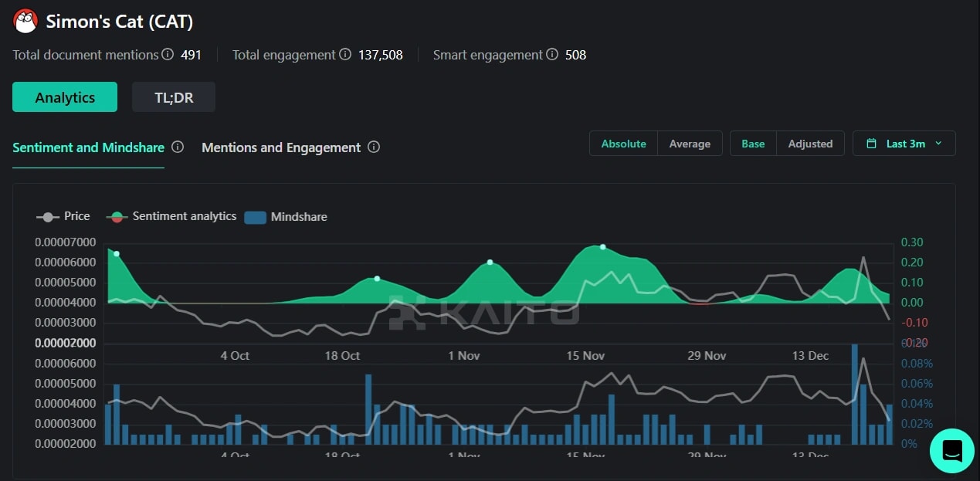Click the sentiment peak around 15 Nov
The height and width of the screenshot is (481, 980).
pyautogui.click(x=602, y=247)
